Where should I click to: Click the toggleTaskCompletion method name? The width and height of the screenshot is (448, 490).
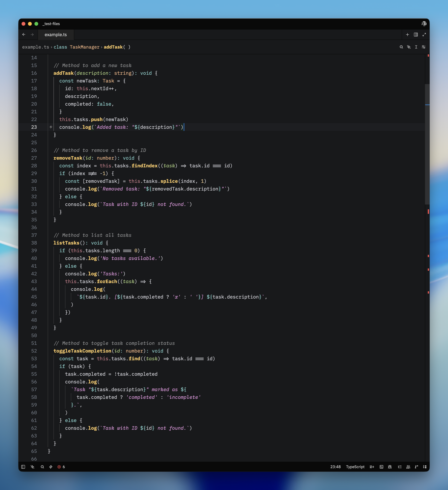[x=82, y=351]
